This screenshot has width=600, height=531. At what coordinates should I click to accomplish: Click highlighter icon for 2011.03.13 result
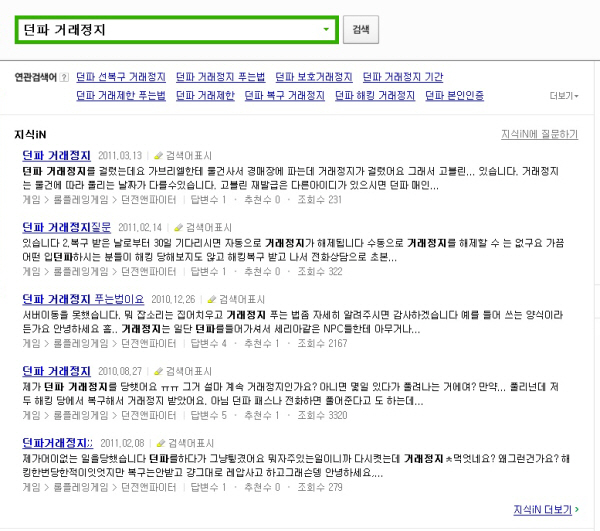point(158,156)
